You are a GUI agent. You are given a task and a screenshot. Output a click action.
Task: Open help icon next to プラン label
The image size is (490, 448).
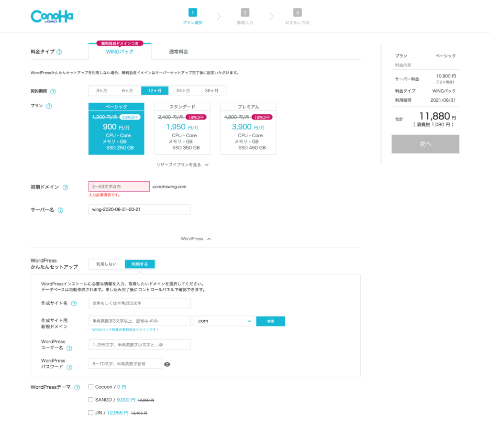[x=49, y=106]
